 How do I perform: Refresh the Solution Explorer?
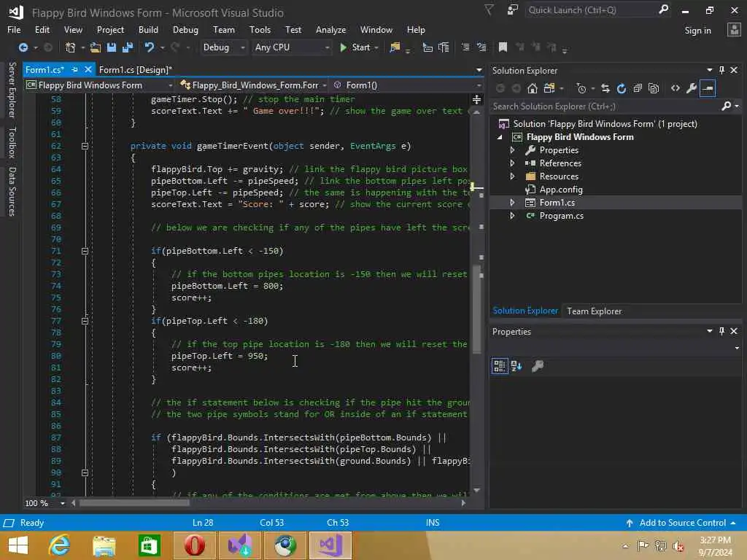(622, 88)
